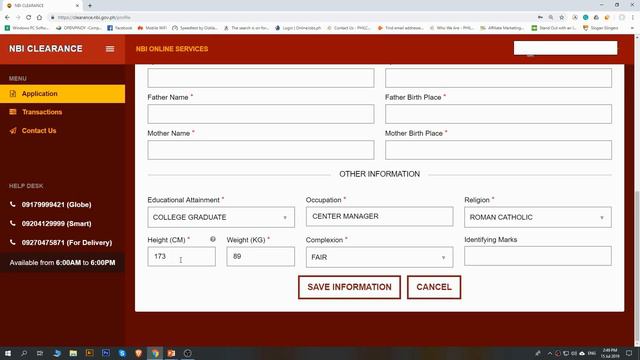Click the help icon next to Height (CM)

(213, 239)
